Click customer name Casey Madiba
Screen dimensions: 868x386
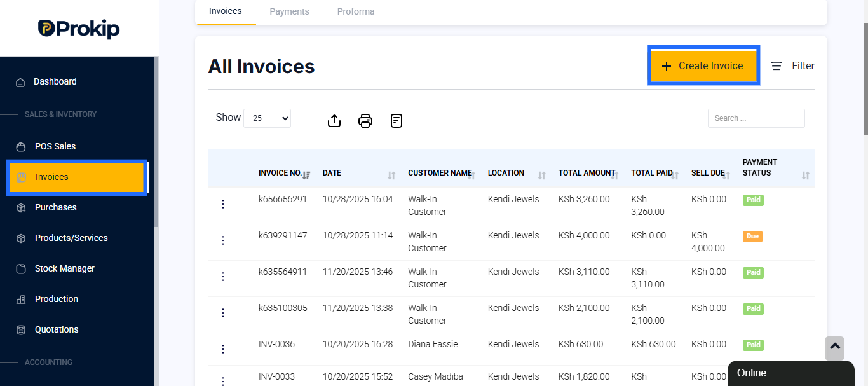tap(436, 376)
